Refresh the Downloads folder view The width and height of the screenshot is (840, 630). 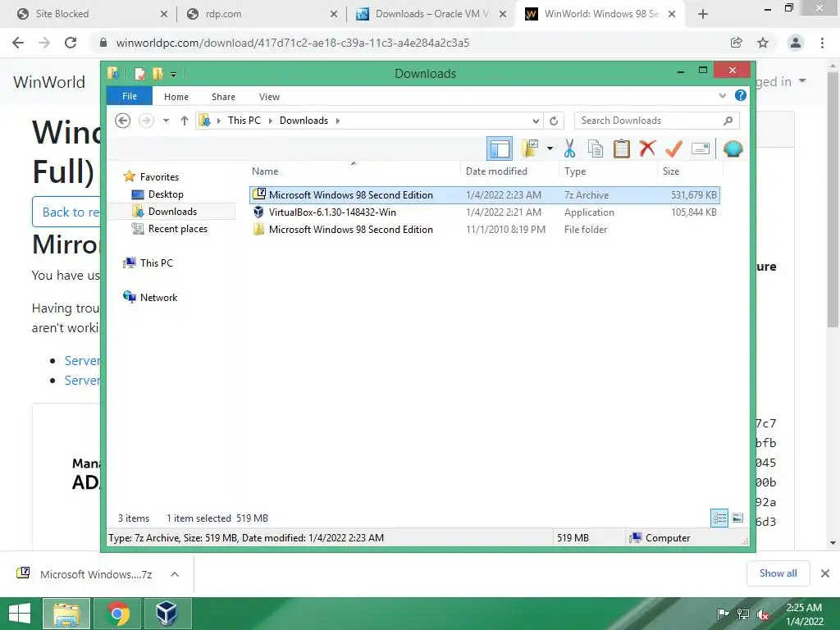(554, 121)
